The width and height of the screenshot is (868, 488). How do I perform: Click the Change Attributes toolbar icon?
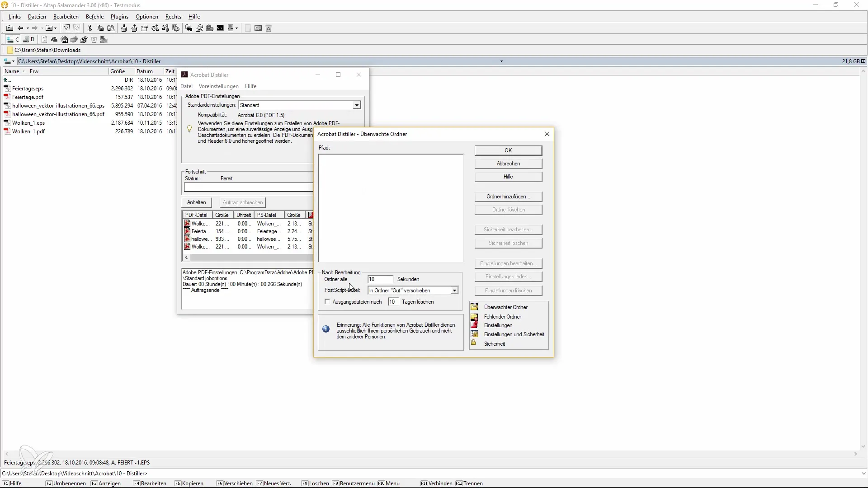pyautogui.click(x=176, y=28)
